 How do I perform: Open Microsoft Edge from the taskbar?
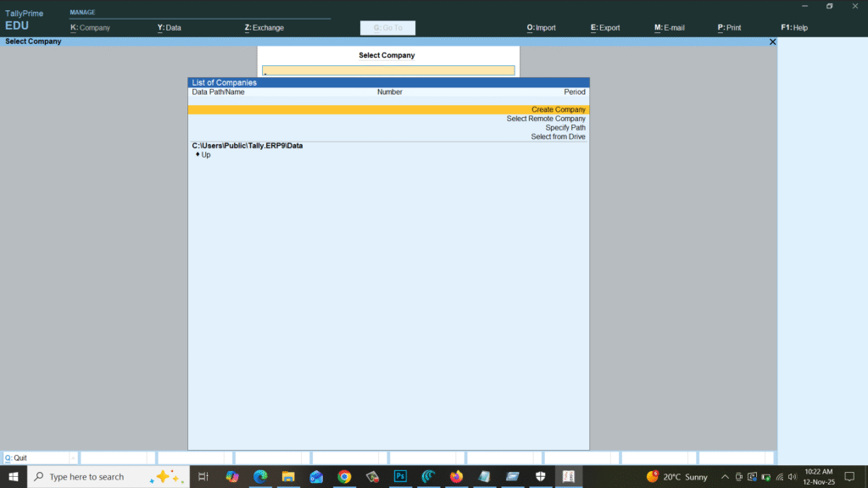[259, 476]
